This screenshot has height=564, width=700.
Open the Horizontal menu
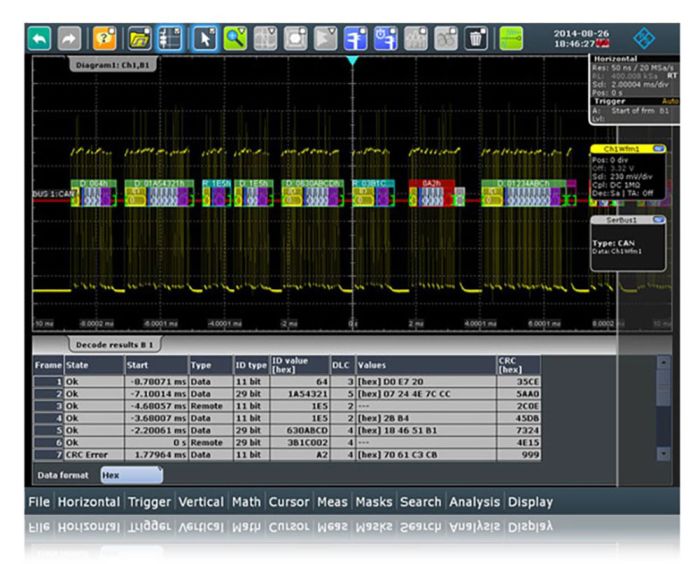pos(89,502)
